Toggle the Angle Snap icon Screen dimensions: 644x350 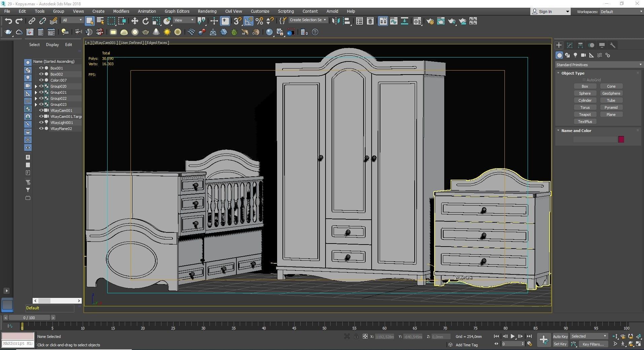[x=249, y=21]
